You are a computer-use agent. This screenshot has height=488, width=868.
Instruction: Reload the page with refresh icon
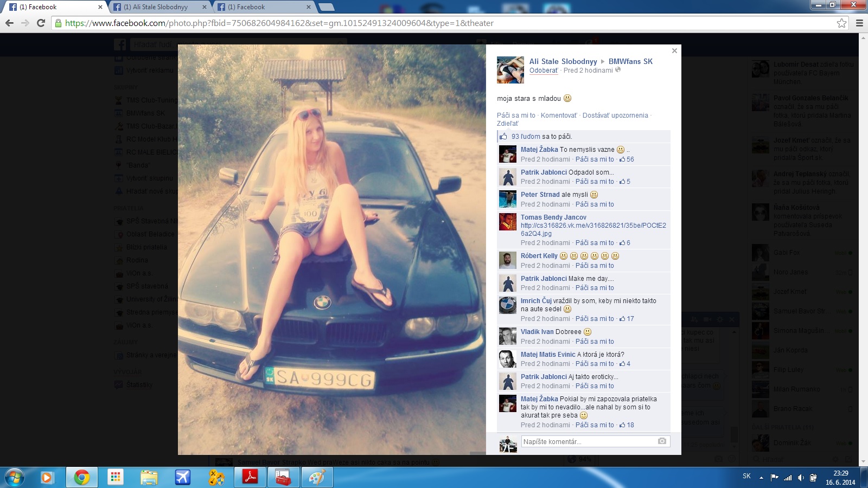41,23
